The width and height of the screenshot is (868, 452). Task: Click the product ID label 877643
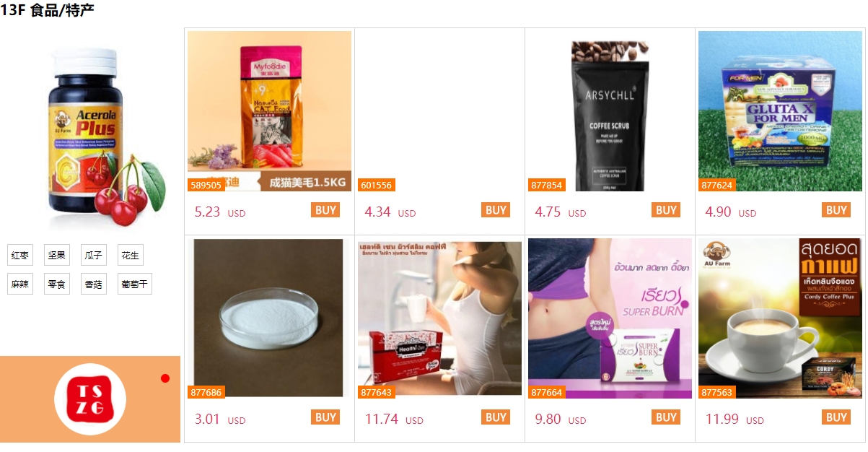tap(377, 392)
